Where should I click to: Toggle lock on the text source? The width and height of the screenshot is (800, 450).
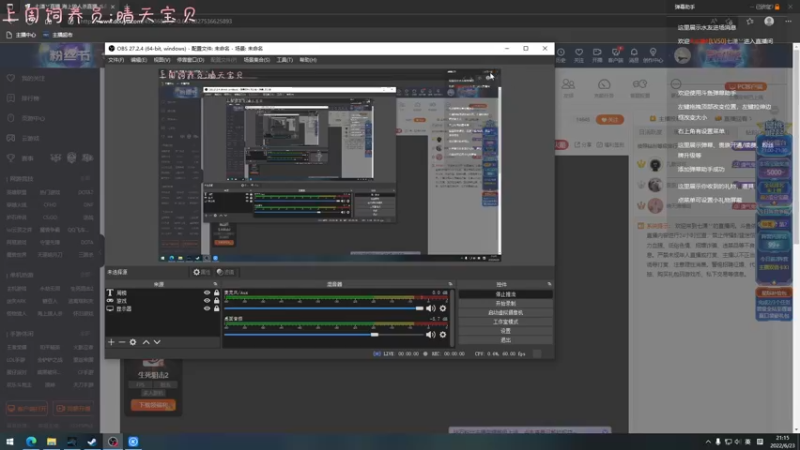(216, 293)
